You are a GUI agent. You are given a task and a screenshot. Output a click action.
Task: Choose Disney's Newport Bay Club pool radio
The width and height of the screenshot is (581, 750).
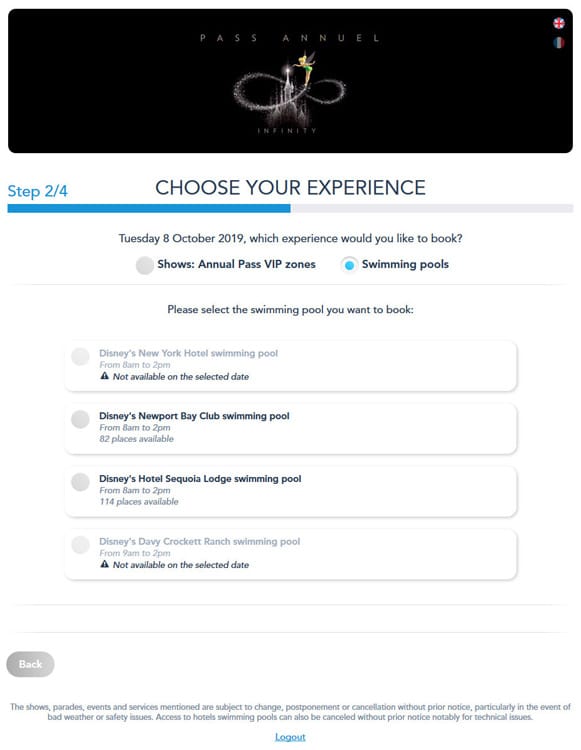tap(80, 419)
